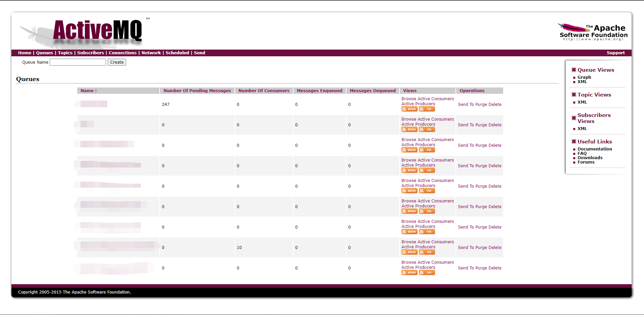Open Graph under Queue Views
Screen dimensions: 644x315
tap(584, 77)
